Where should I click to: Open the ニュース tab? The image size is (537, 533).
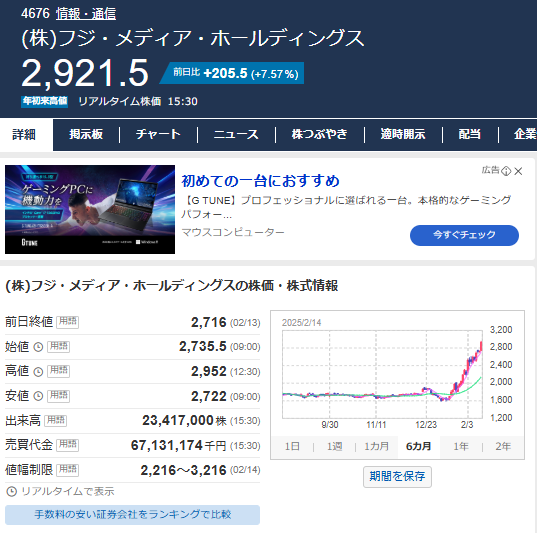(x=236, y=134)
